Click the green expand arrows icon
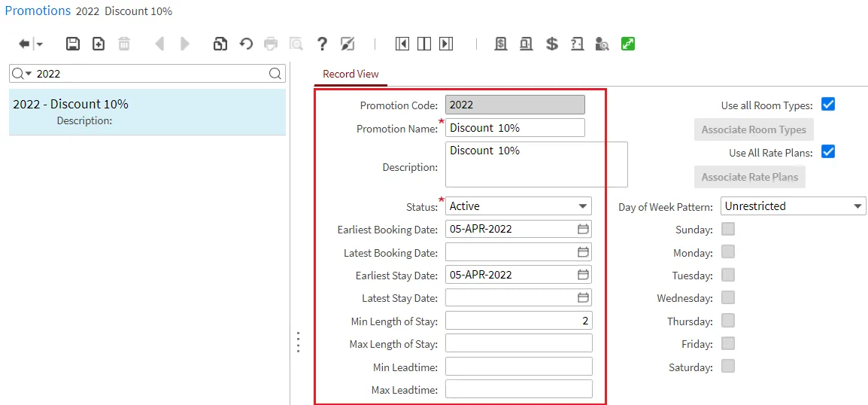Screen dimensions: 868x405 click(628, 44)
